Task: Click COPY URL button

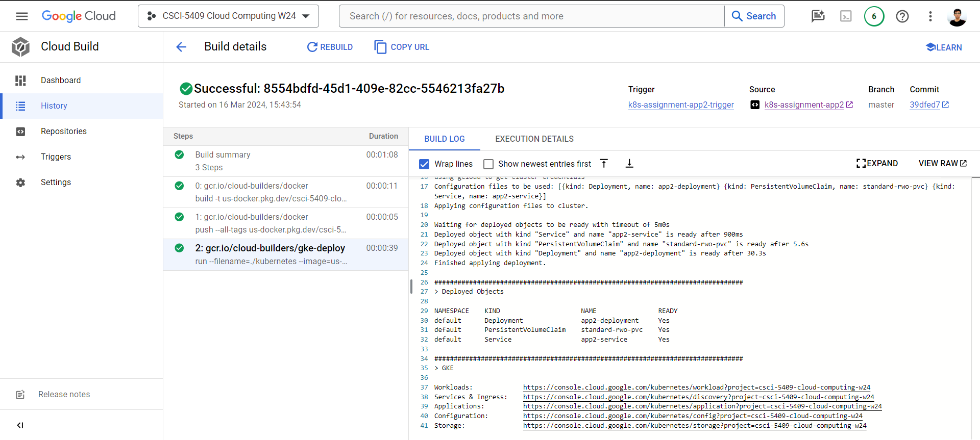Action: pos(402,47)
